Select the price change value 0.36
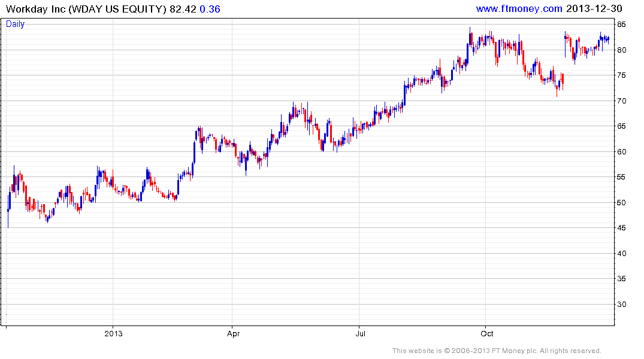 tap(210, 9)
